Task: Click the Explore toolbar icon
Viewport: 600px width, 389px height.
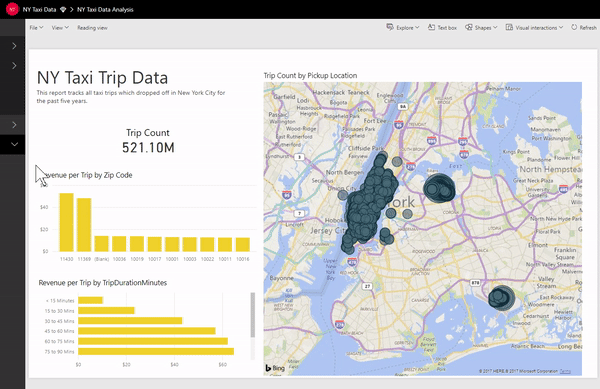Action: (x=390, y=27)
